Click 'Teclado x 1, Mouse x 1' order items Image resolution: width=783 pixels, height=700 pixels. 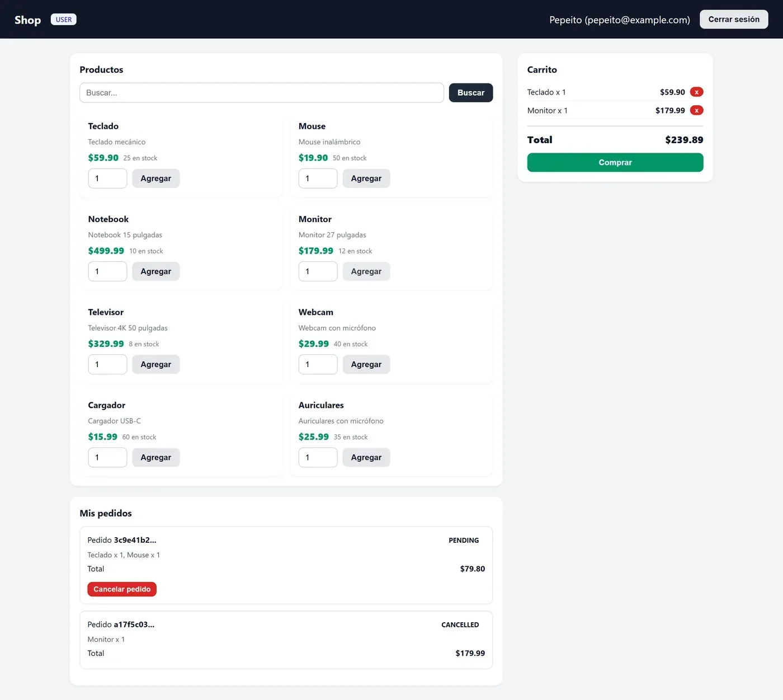tap(124, 555)
